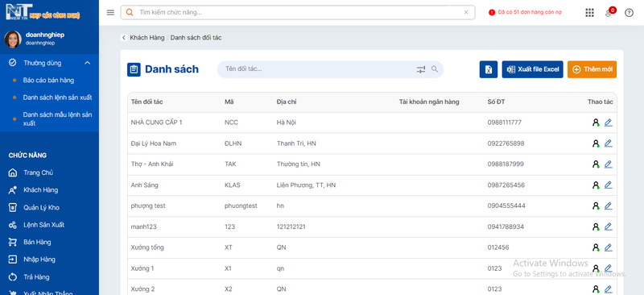
Task: Click Địa chỉ column header
Action: coord(287,102)
